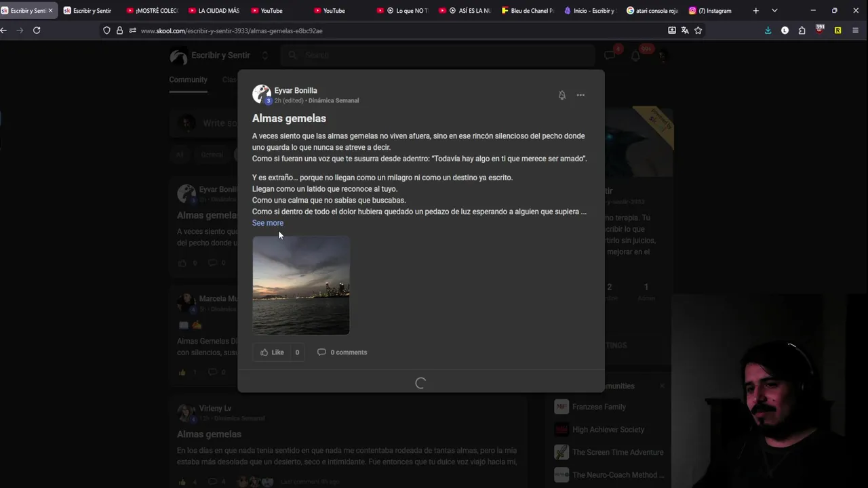
Task: Click the extension icon with 391 badge
Action: (x=819, y=30)
